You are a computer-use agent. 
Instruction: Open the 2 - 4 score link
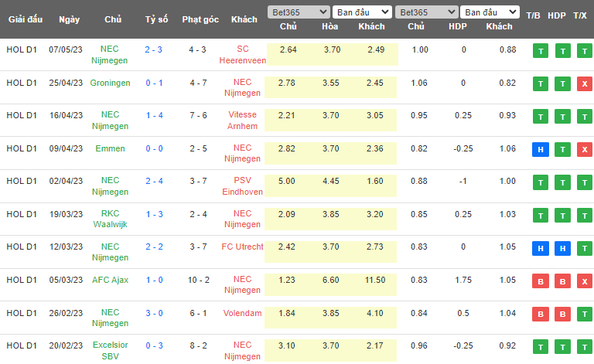click(x=154, y=182)
